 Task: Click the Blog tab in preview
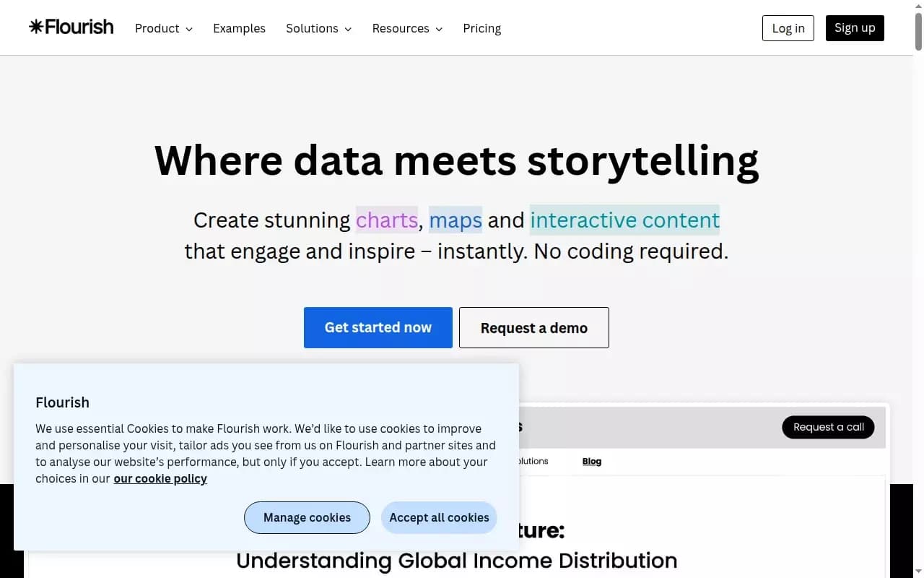[592, 461]
